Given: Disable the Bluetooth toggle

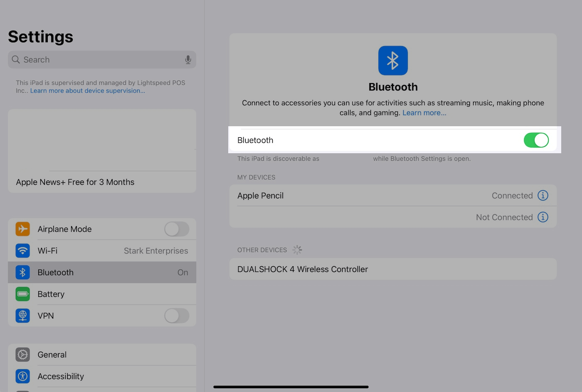Looking at the screenshot, I should click(x=536, y=140).
